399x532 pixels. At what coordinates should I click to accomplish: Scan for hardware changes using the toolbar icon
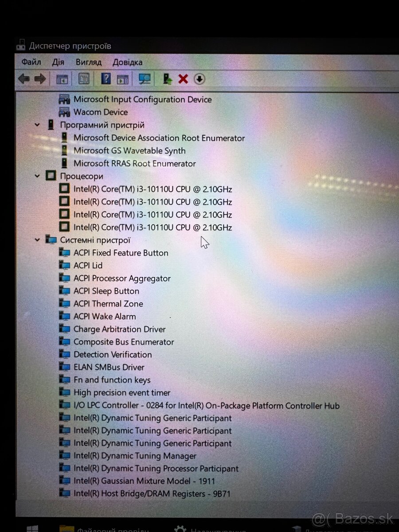coord(144,78)
